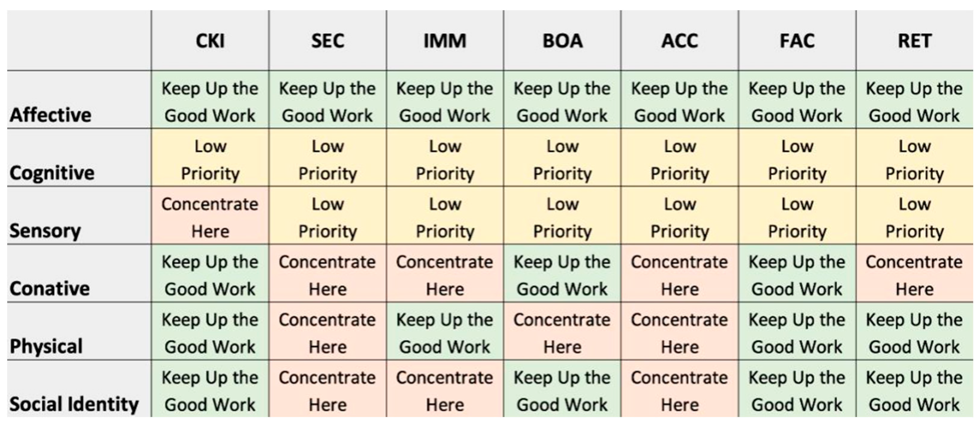Click the Cognitive row label

[52, 173]
